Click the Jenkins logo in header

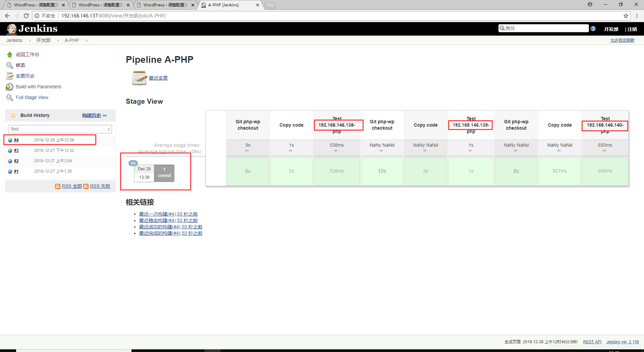pyautogui.click(x=32, y=29)
